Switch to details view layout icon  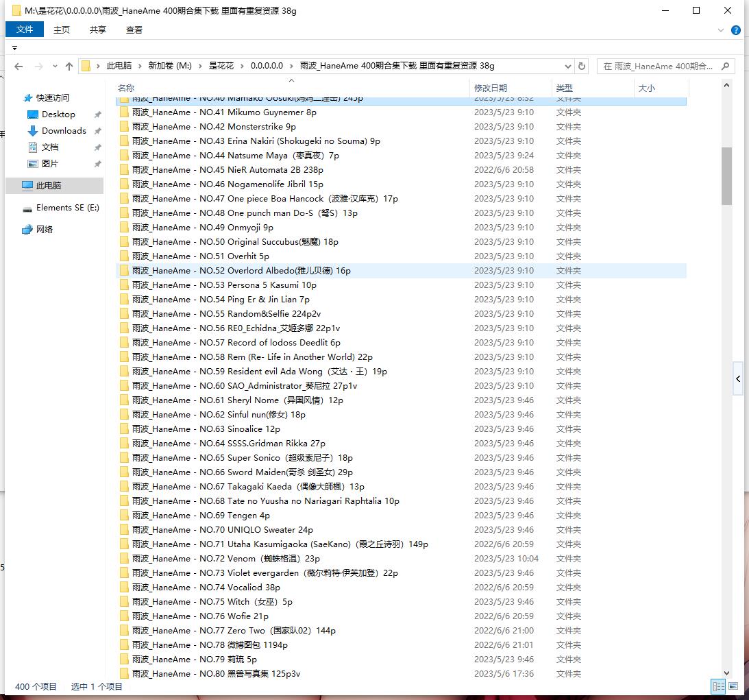point(718,686)
